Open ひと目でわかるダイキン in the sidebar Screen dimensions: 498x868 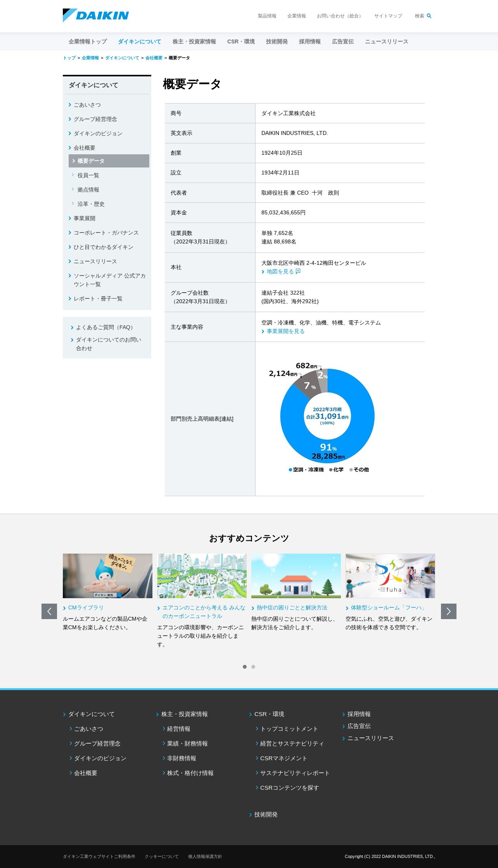[x=104, y=247]
